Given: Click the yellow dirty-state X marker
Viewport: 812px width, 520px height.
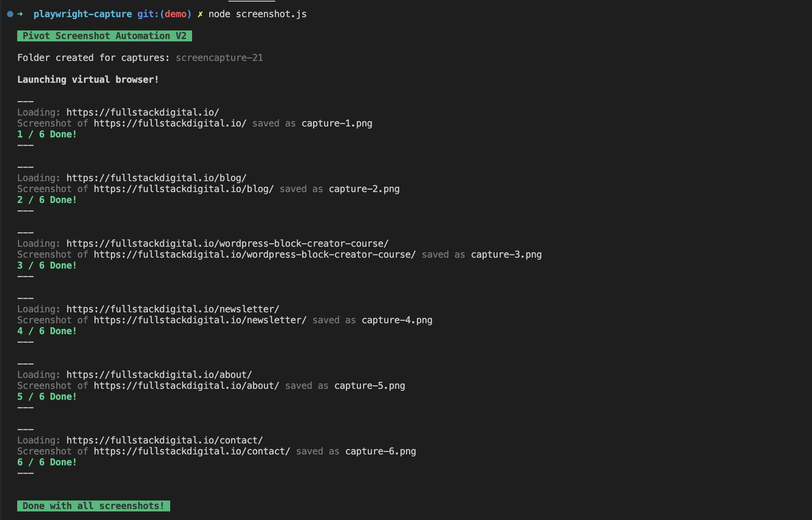Looking at the screenshot, I should pyautogui.click(x=200, y=14).
